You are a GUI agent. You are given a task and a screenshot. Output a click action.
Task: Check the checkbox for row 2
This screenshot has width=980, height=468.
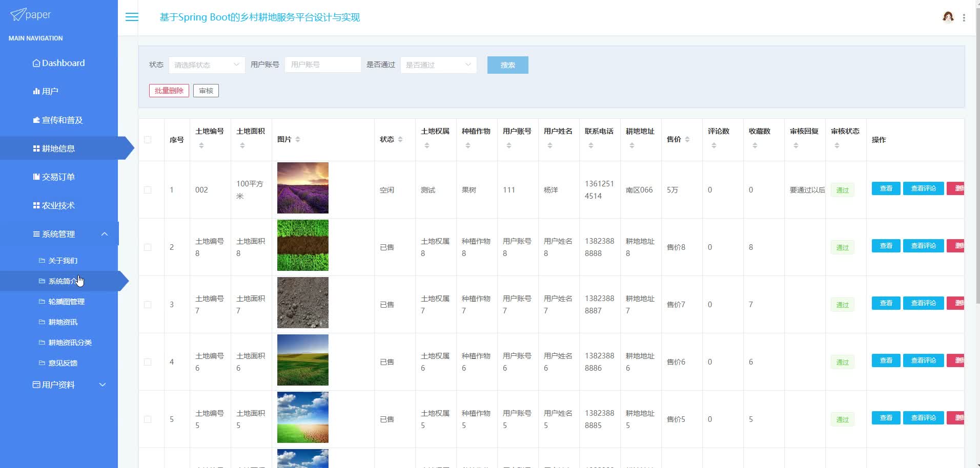[x=148, y=247]
